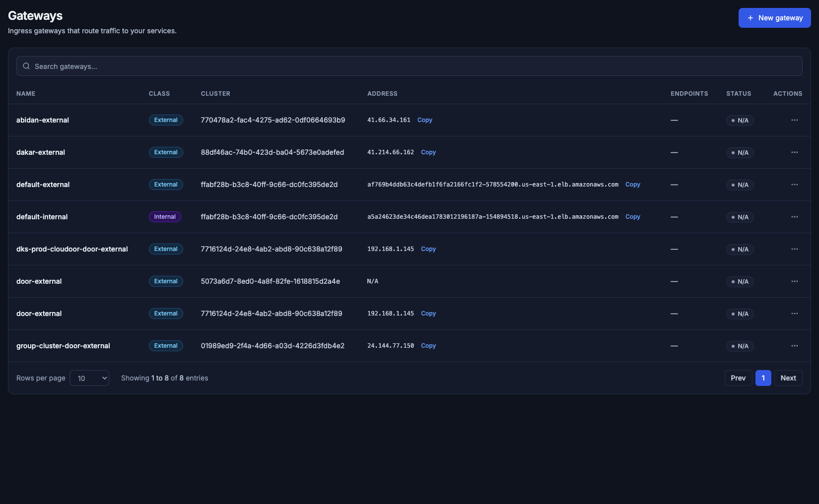Open the default-external gateway
Image resolution: width=819 pixels, height=504 pixels.
tap(43, 185)
